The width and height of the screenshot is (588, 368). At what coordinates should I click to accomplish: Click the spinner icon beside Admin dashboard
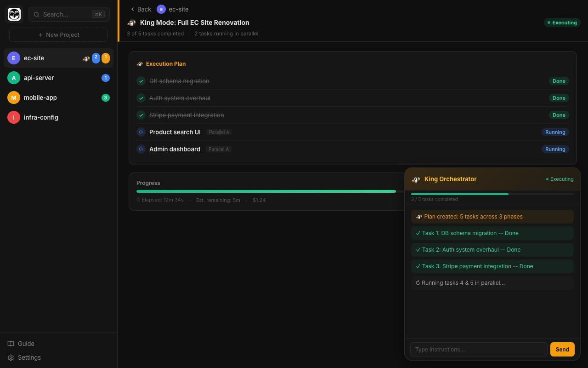141,149
